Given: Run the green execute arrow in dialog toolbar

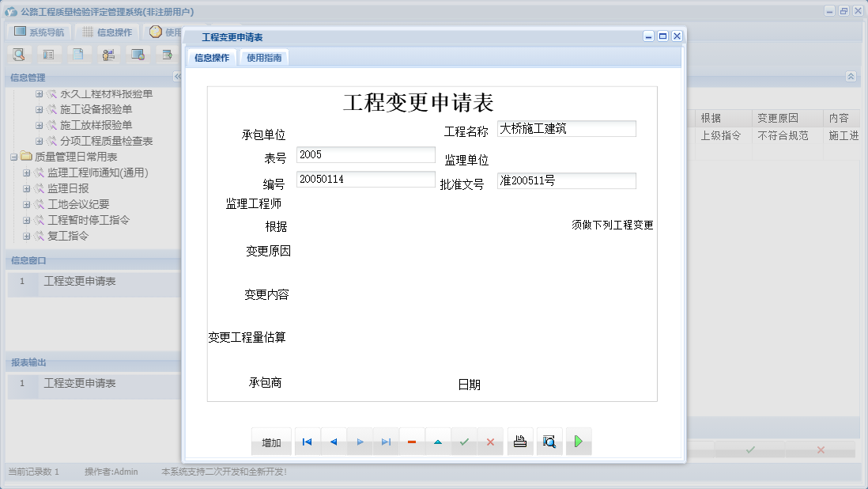Looking at the screenshot, I should tap(578, 442).
